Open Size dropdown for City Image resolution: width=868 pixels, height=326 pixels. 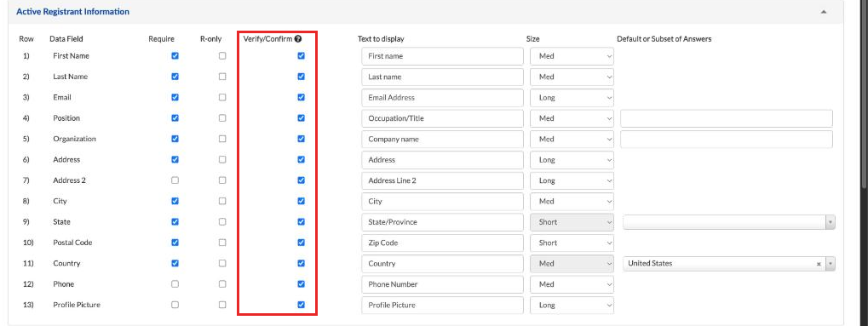[572, 202]
